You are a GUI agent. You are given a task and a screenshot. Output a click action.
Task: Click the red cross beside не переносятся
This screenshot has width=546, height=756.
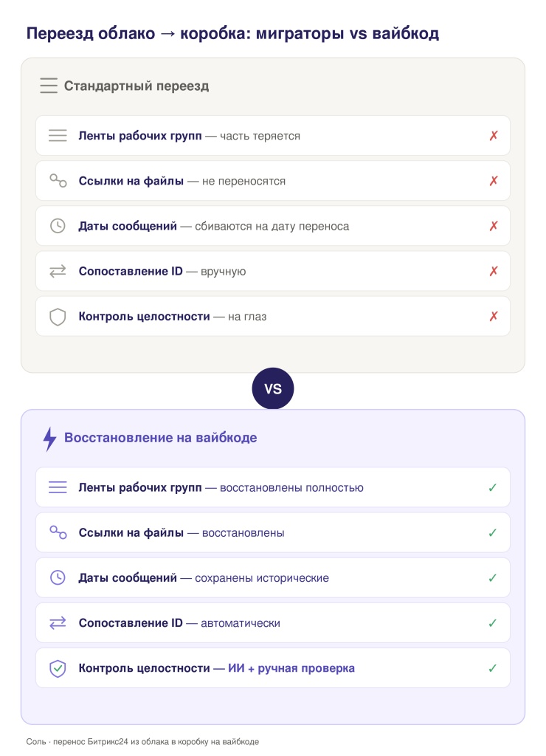pyautogui.click(x=494, y=181)
